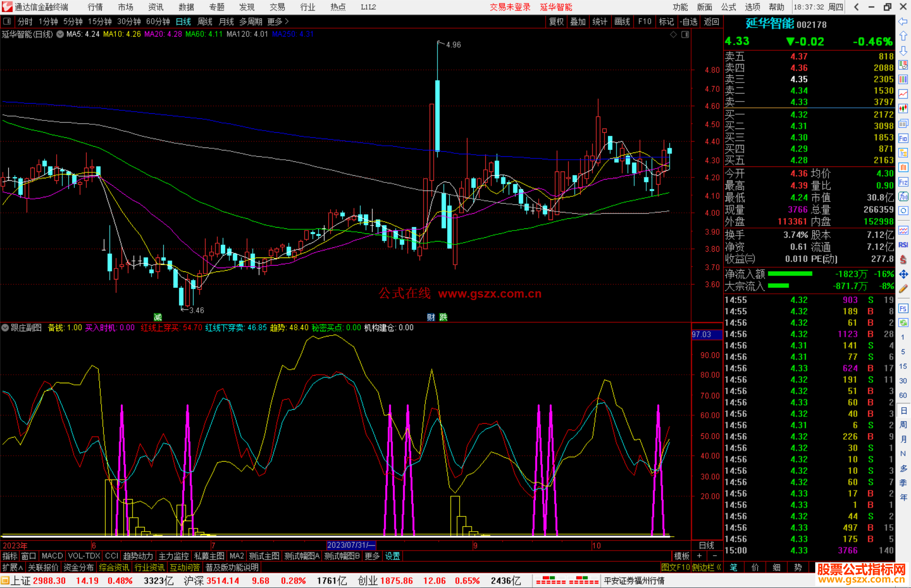Toggle the diamond marker icon in chart header
The height and width of the screenshot is (588, 911).
[674, 35]
